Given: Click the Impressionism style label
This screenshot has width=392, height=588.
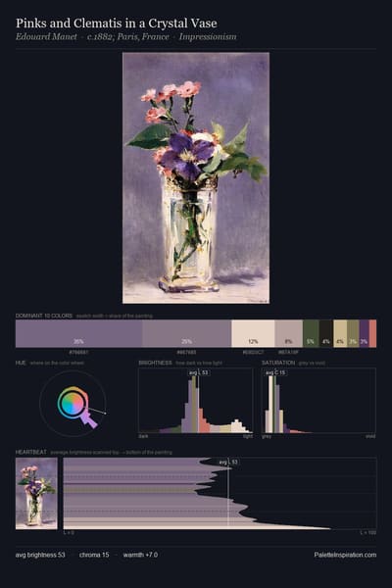Looking at the screenshot, I should pos(208,37).
